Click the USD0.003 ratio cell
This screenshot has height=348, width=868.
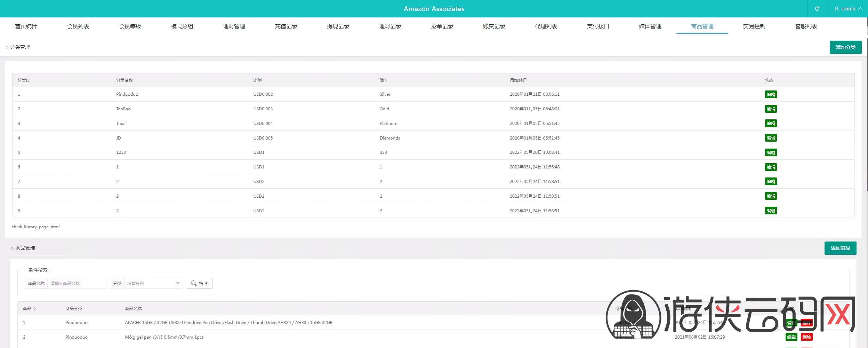click(x=263, y=109)
